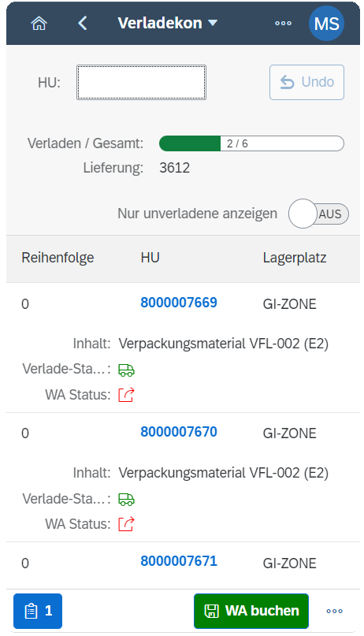Screen dimensions: 364x636
Task: Click the Verladen / Gesamt progress bar
Action: 251,143
